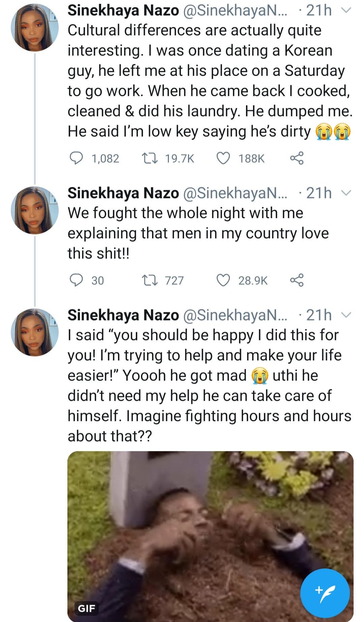Tap the compose new tweet floating button
This screenshot has width=364, height=622.
[325, 593]
